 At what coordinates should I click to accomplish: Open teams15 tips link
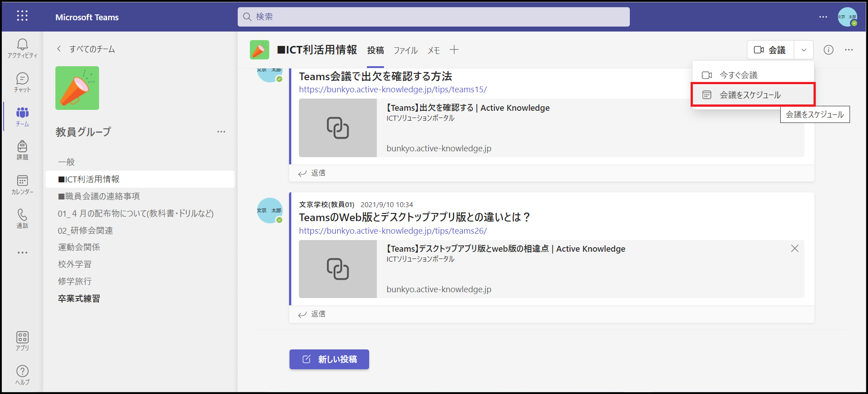point(393,90)
